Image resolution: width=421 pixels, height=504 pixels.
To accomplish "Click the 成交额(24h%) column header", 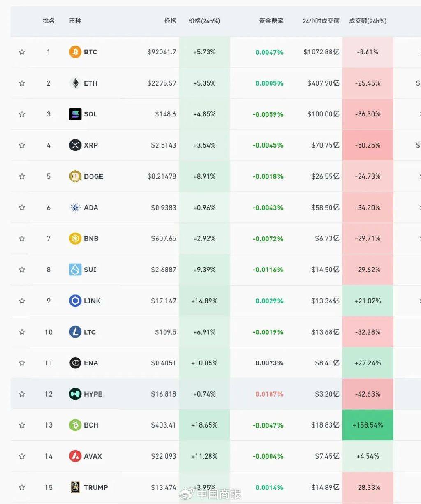I will click(x=368, y=21).
